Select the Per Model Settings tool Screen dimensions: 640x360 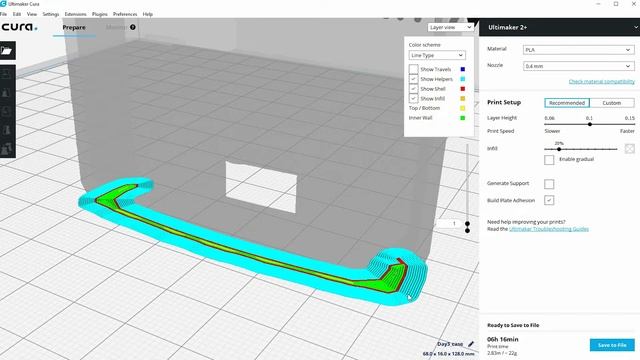[x=7, y=149]
